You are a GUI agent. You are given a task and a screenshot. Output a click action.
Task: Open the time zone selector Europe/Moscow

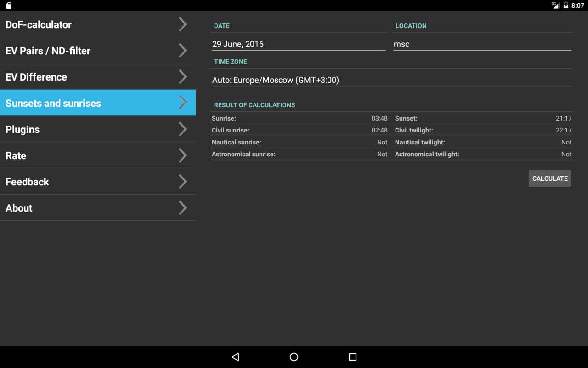coord(391,80)
